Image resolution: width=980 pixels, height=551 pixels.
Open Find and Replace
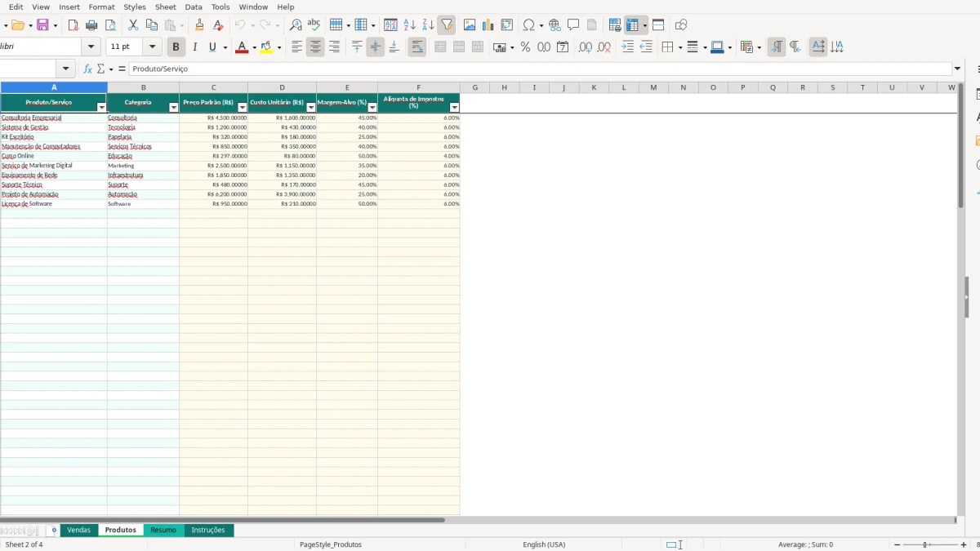(x=296, y=25)
